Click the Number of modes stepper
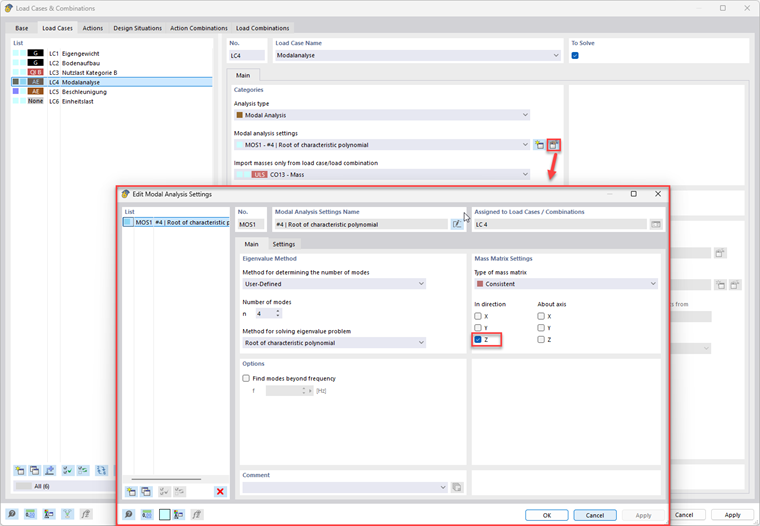Viewport: 760px width, 526px height. [x=278, y=314]
